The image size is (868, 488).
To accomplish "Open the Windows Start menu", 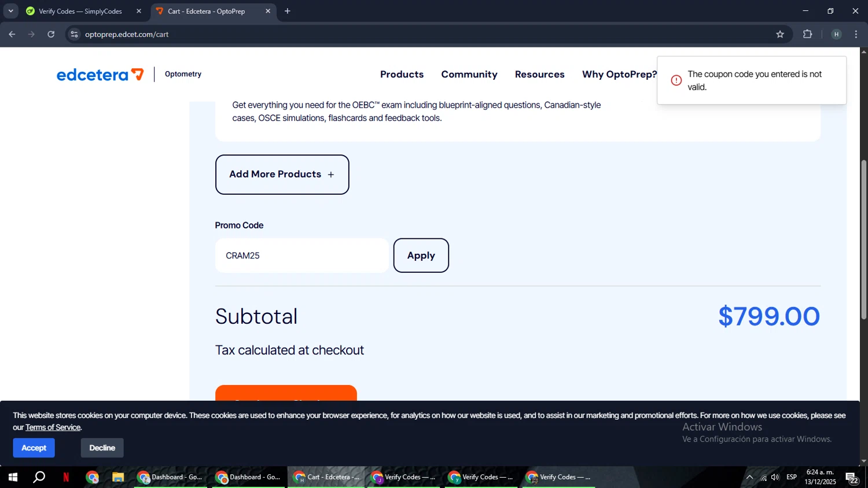I will click(x=13, y=477).
